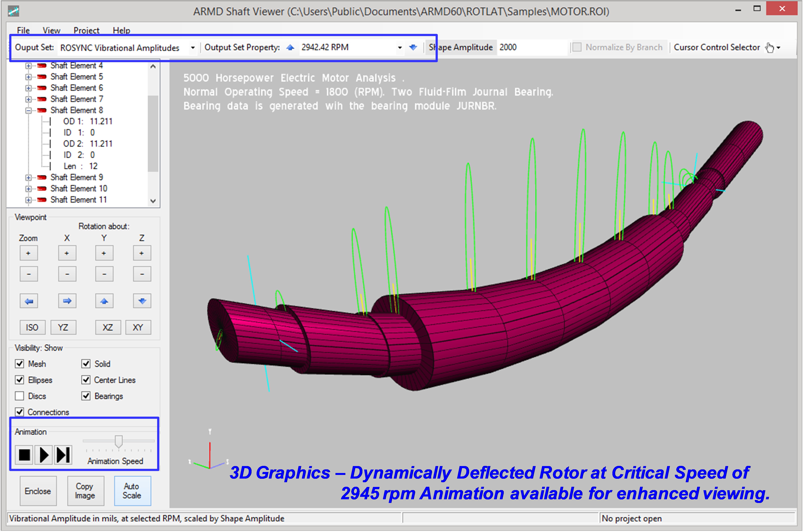
Task: Click Normalize By Branch checkbox
Action: pos(577,47)
